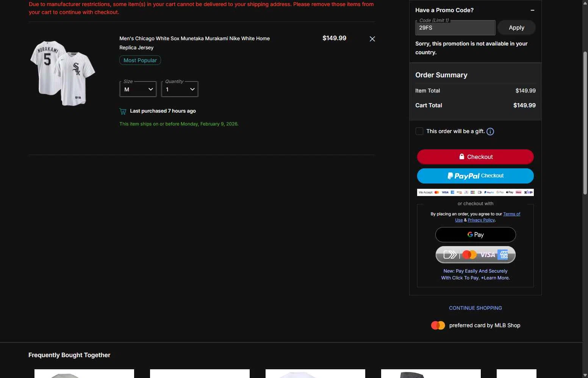Click the Learn More Click To Pay text
The width and height of the screenshot is (588, 378).
496,278
